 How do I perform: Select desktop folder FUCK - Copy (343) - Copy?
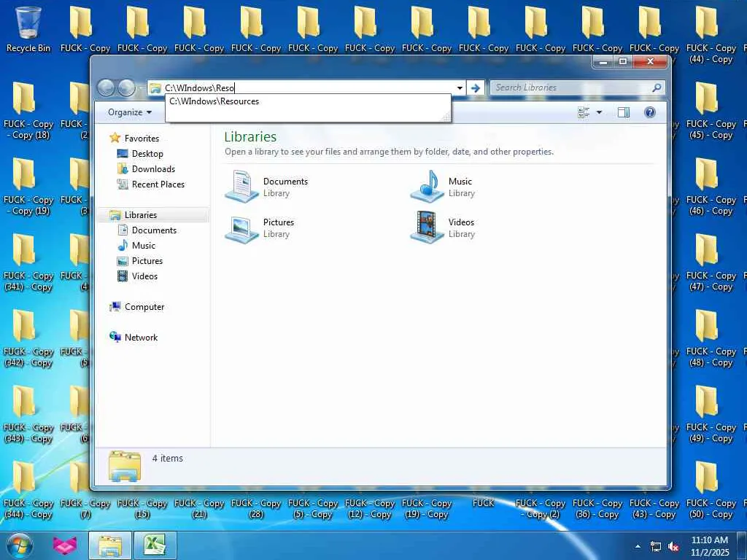(x=28, y=414)
